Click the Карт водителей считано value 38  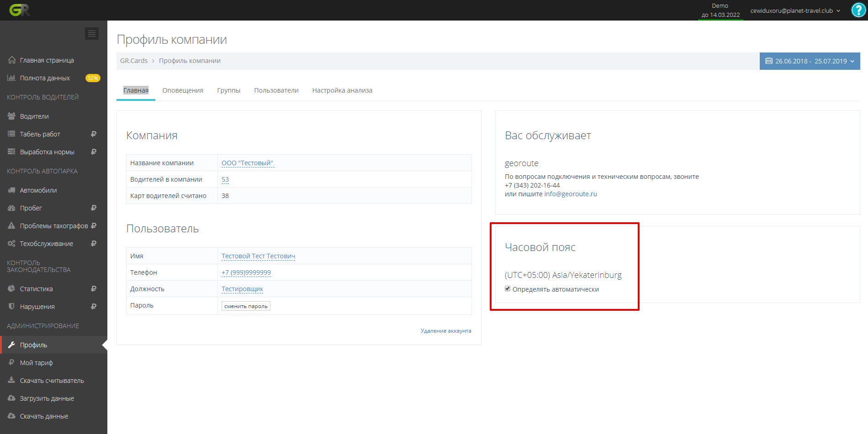tap(225, 196)
